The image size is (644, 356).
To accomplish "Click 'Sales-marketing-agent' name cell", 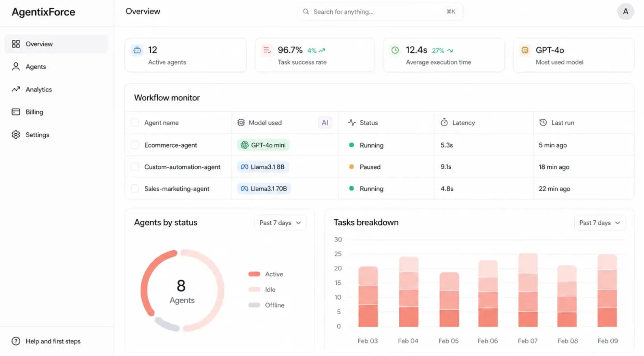I will (x=177, y=189).
